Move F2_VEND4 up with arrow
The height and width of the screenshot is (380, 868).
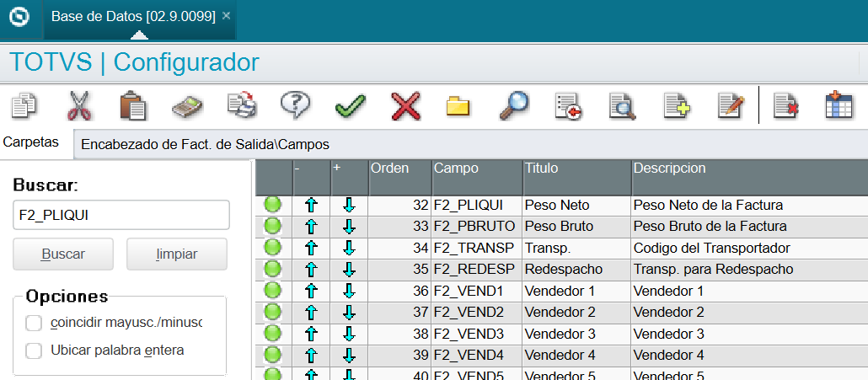tap(312, 355)
